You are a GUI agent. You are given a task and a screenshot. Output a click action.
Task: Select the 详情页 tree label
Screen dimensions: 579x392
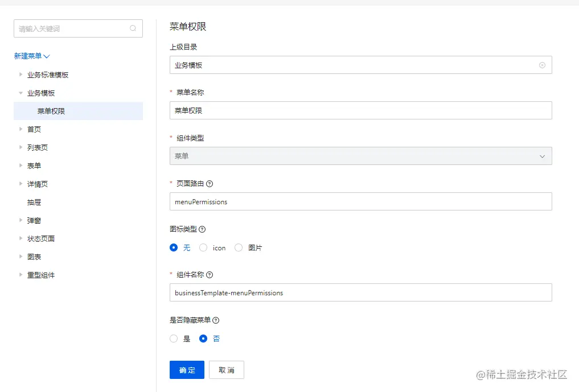[x=38, y=184]
